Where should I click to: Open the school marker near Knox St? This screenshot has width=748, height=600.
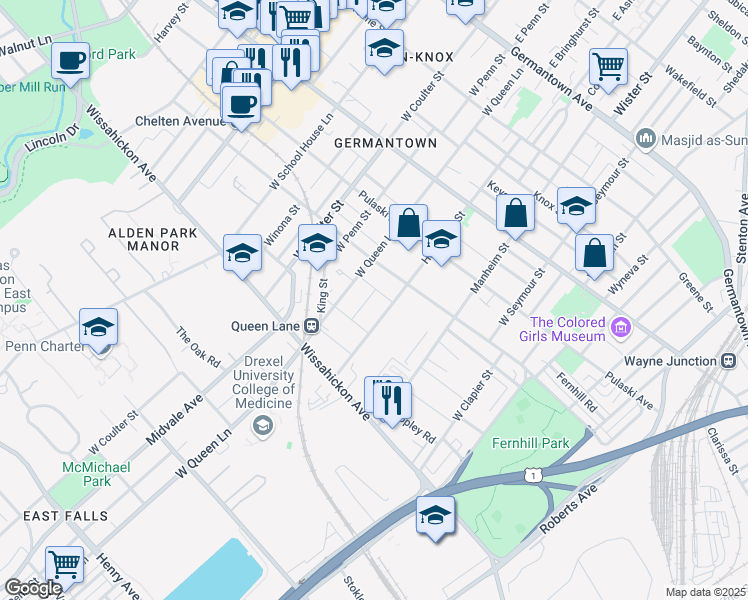pyautogui.click(x=576, y=209)
